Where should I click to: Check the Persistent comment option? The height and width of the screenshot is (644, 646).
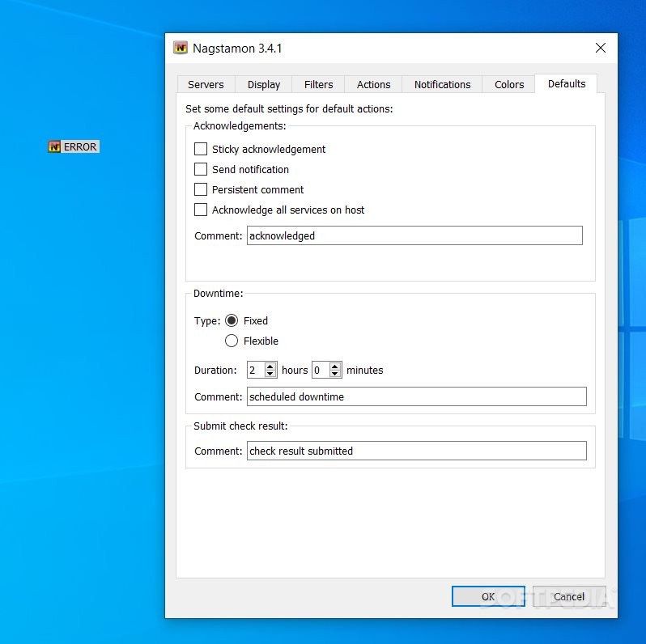click(x=201, y=189)
